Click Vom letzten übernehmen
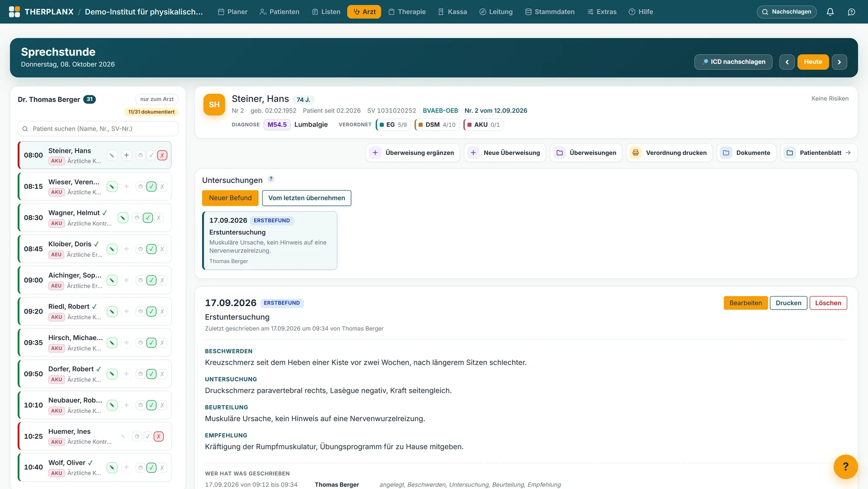 pos(306,198)
